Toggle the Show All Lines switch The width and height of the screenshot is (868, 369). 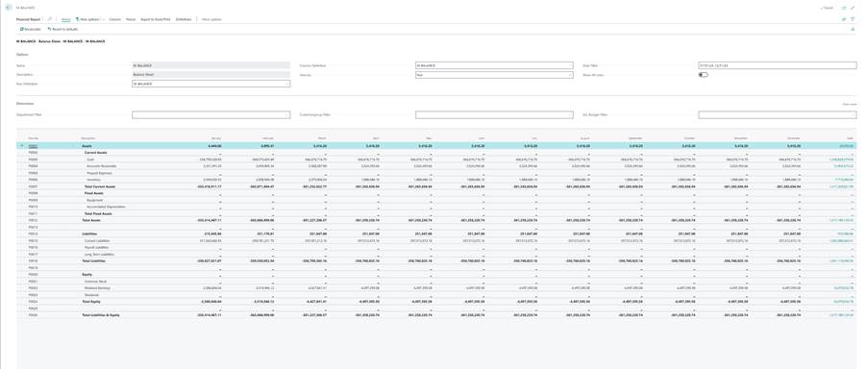[703, 75]
